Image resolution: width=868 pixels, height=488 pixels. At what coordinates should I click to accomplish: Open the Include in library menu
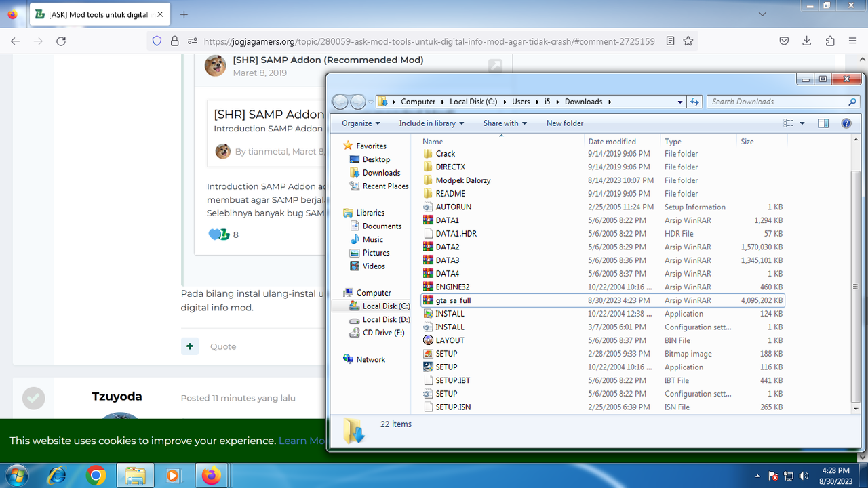[x=432, y=123]
